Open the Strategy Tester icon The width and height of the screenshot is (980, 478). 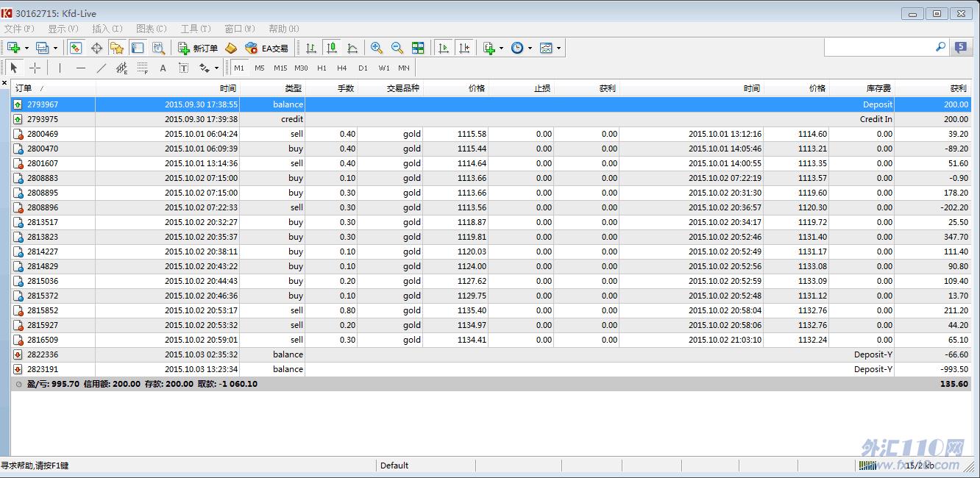click(158, 48)
